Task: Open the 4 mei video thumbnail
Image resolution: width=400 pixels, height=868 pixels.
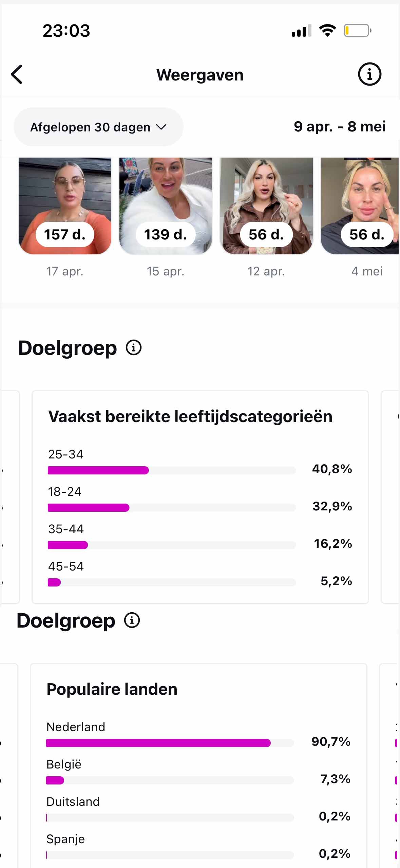Action: point(360,206)
